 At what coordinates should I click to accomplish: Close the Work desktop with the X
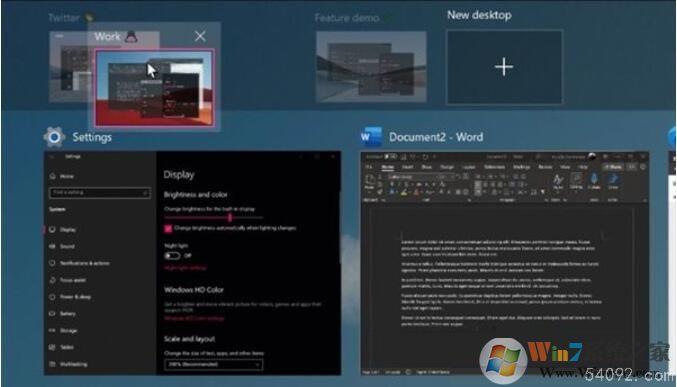click(x=200, y=36)
